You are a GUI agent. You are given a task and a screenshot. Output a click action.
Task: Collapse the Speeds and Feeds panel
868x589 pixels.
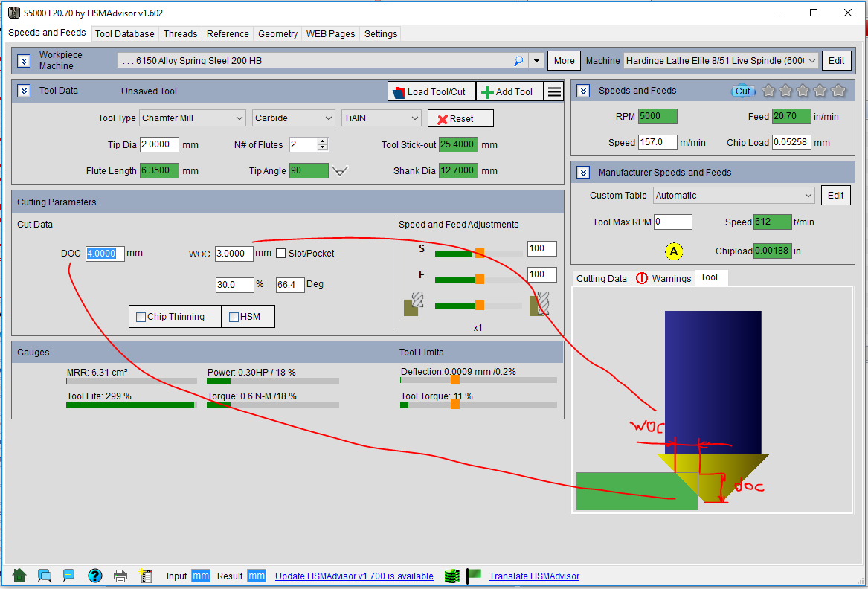tap(584, 91)
